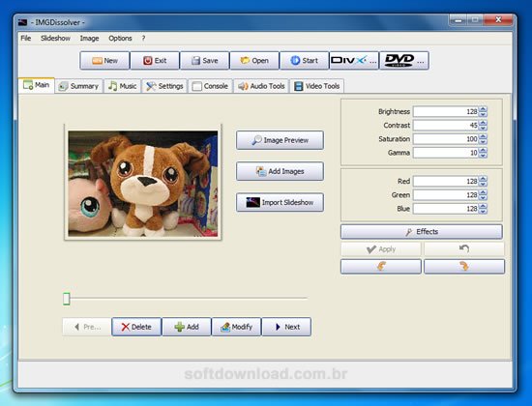Image resolution: width=532 pixels, height=406 pixels.
Task: Save the slideshow with Save button
Action: [x=205, y=61]
